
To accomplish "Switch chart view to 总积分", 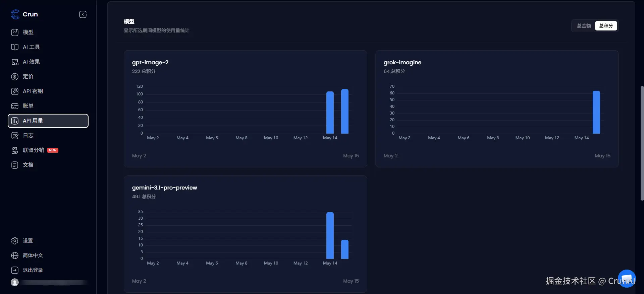I will point(606,26).
